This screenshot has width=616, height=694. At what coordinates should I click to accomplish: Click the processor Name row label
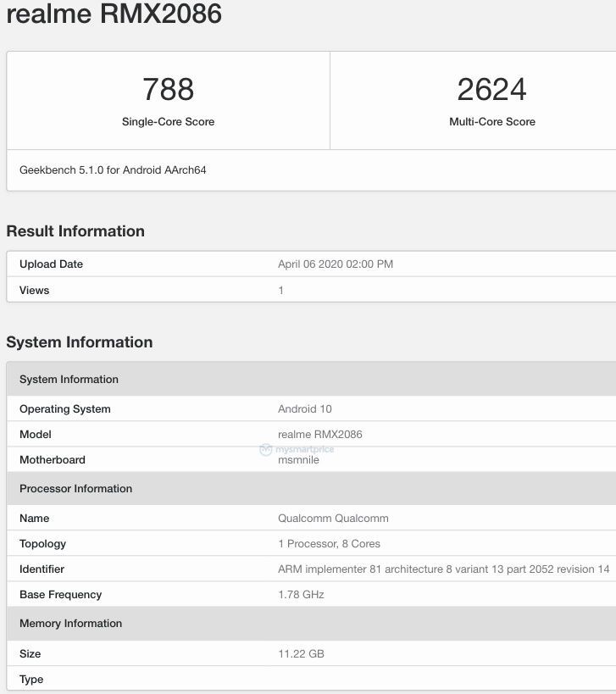35,519
